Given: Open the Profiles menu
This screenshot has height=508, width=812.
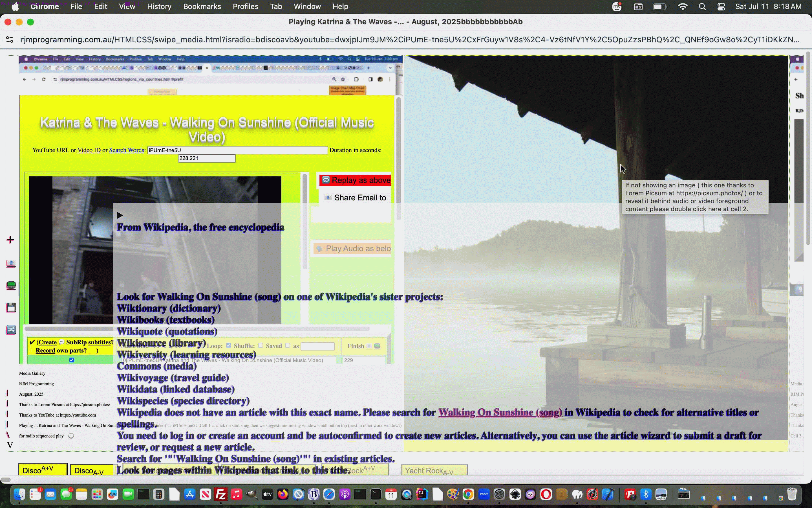Looking at the screenshot, I should (246, 7).
